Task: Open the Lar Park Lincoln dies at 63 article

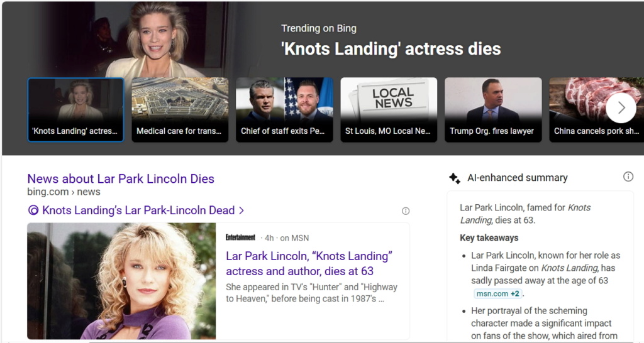Action: [309, 263]
